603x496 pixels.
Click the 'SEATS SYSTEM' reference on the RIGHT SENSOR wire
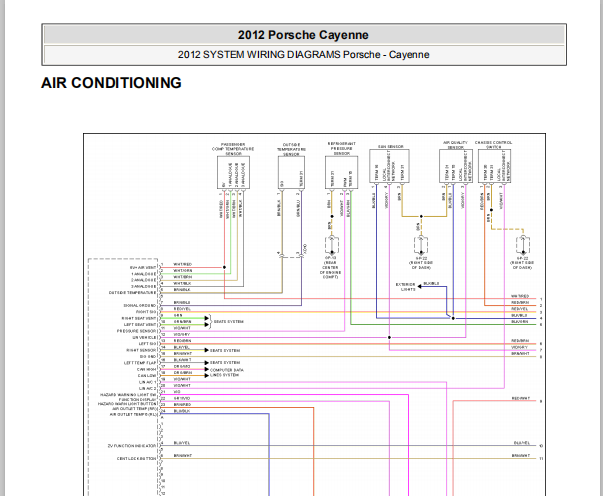225,350
